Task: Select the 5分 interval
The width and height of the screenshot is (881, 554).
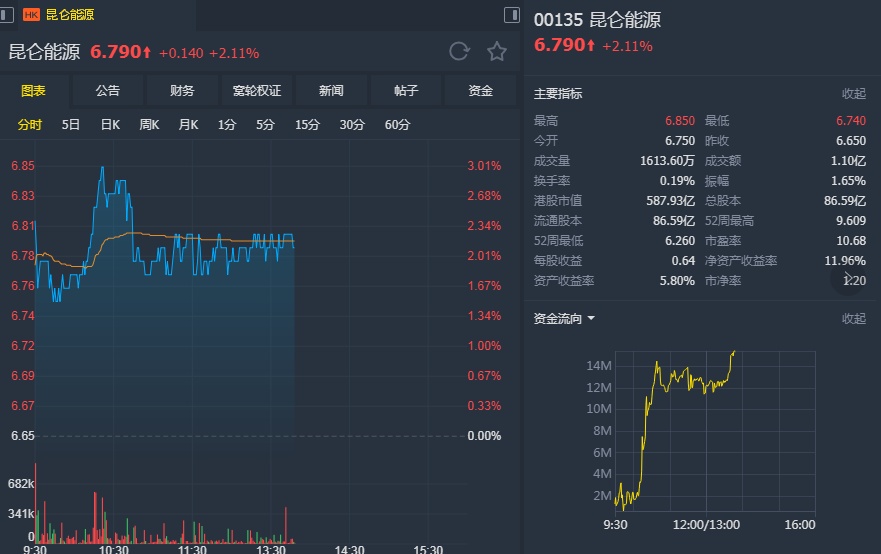Action: (265, 125)
